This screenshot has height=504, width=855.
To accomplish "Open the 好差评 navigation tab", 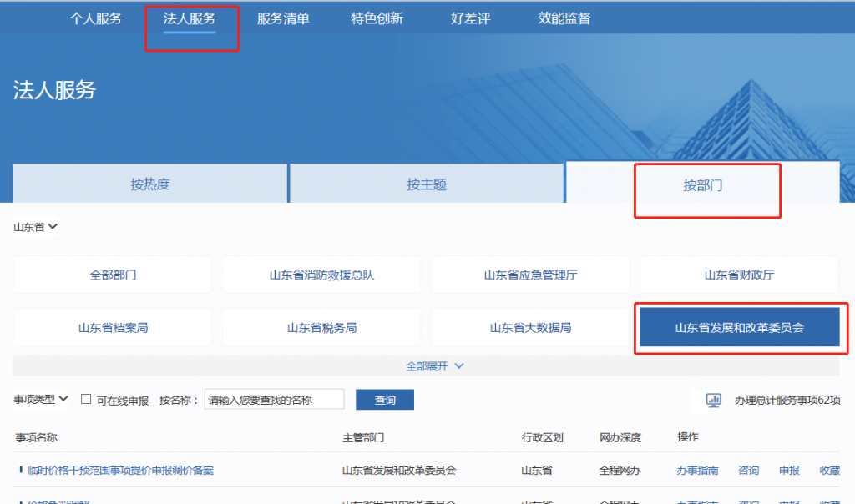I will point(471,18).
